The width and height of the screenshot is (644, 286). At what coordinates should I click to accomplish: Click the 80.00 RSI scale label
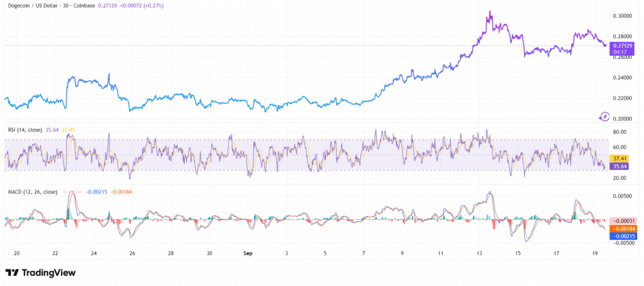(x=621, y=132)
